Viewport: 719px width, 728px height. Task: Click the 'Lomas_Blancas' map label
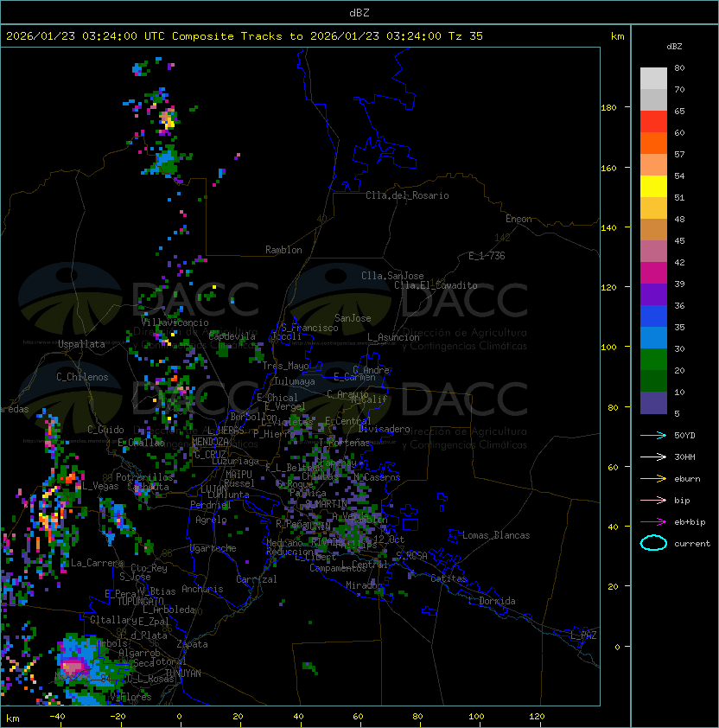[x=496, y=535]
